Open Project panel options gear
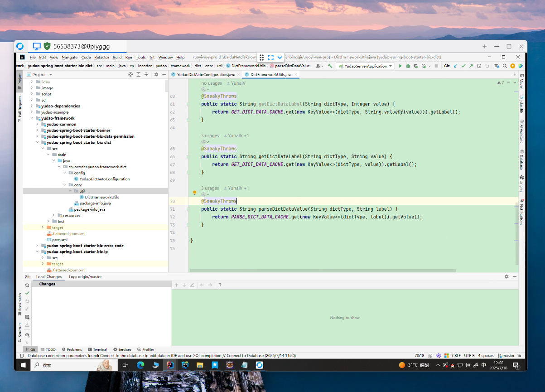The image size is (545, 392). click(156, 74)
